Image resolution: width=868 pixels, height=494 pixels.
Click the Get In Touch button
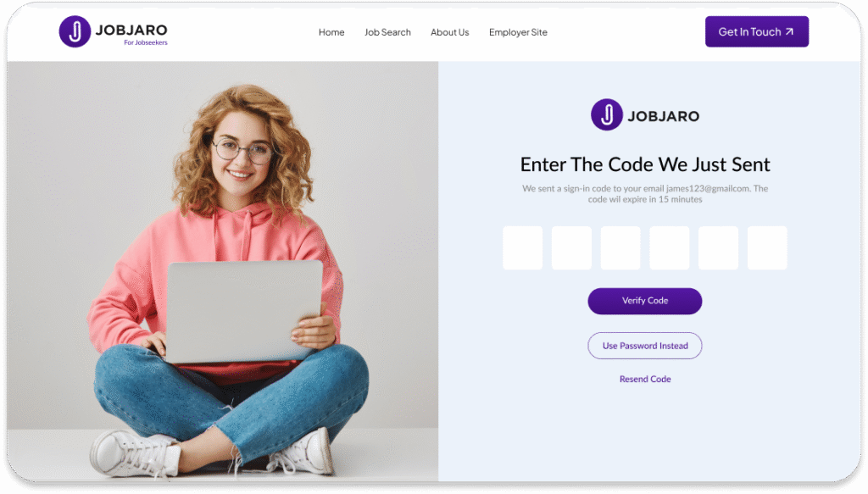point(756,31)
